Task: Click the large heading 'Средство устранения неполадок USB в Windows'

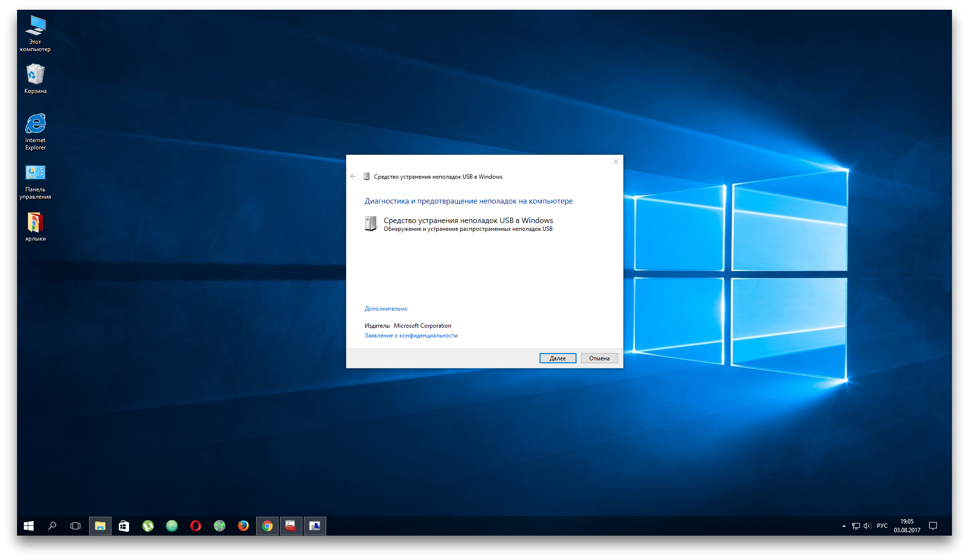Action: (x=468, y=221)
